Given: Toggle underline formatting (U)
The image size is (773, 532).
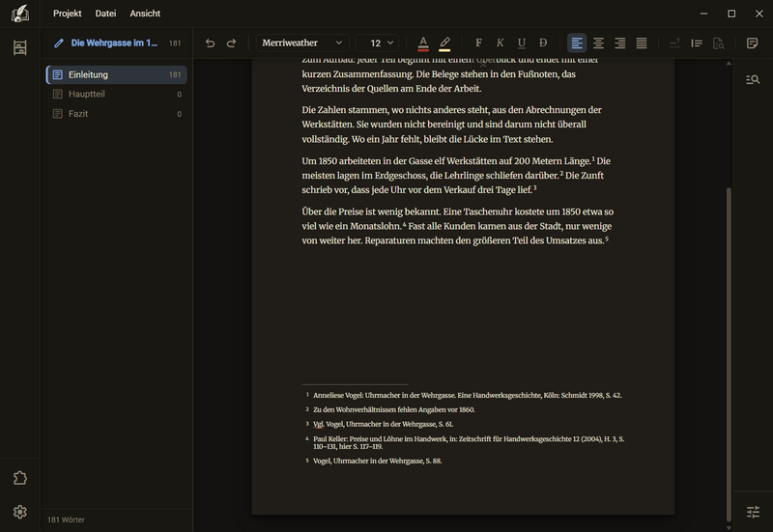Looking at the screenshot, I should click(522, 42).
